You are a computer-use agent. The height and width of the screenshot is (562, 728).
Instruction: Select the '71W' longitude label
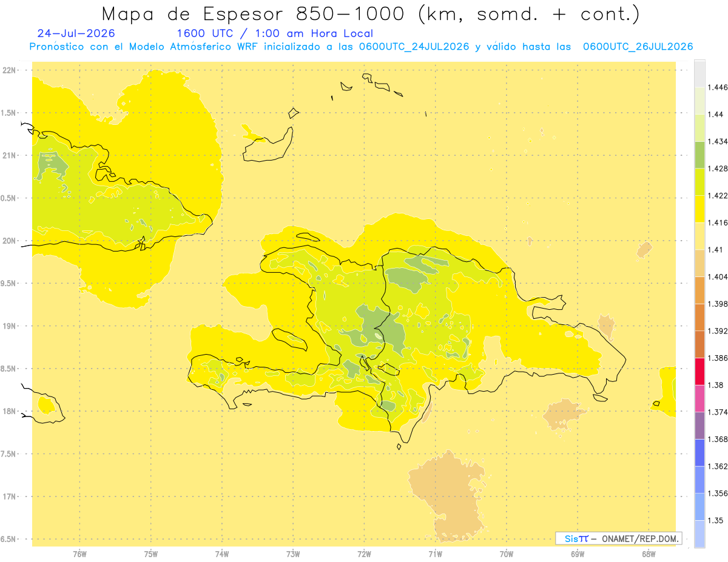coord(435,554)
